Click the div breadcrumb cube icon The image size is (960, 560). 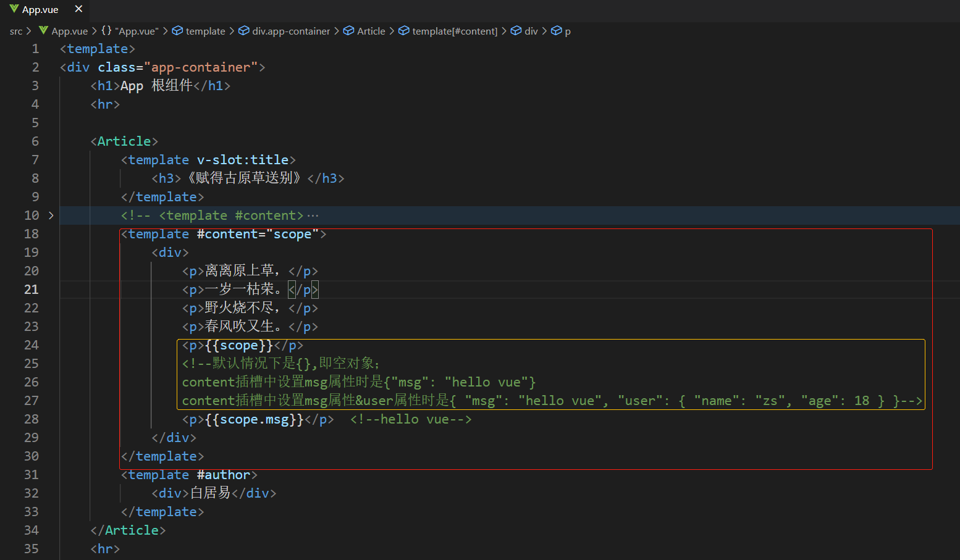pyautogui.click(x=516, y=31)
